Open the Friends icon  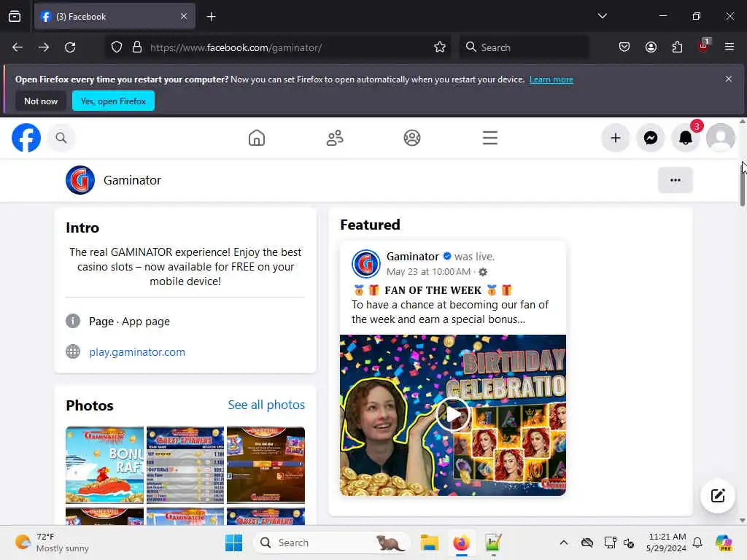pos(334,138)
